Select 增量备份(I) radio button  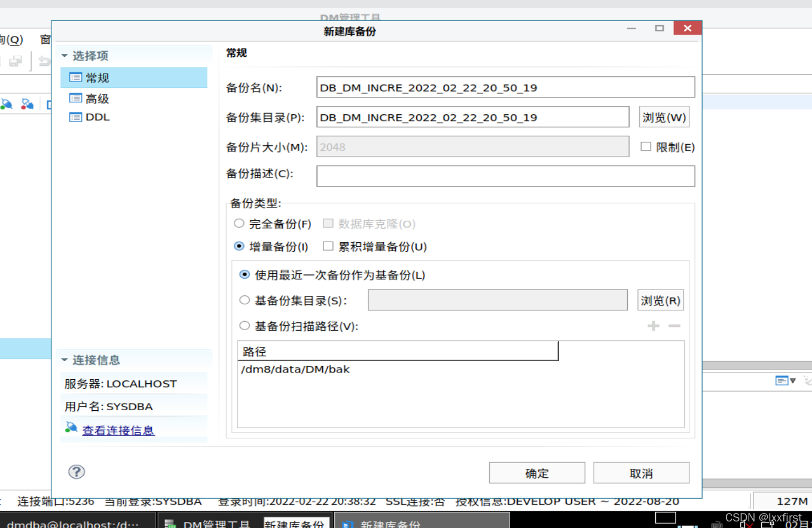239,246
